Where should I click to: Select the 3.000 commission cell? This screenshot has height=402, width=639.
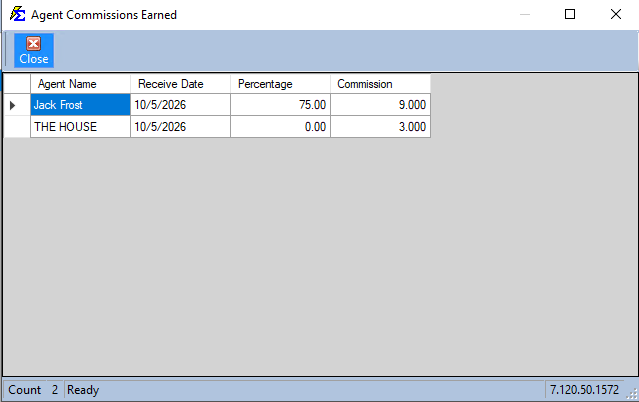(x=380, y=127)
